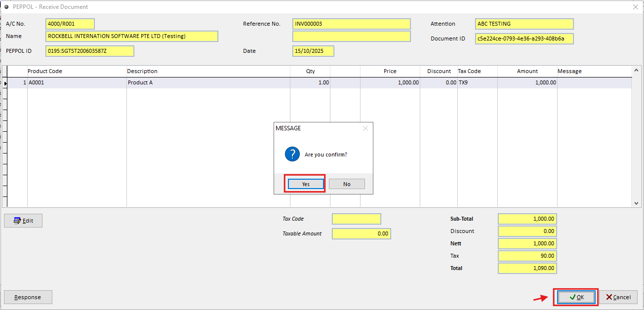Close the PEPPOL Receive Document window
This screenshot has width=644, height=310.
click(x=636, y=7)
